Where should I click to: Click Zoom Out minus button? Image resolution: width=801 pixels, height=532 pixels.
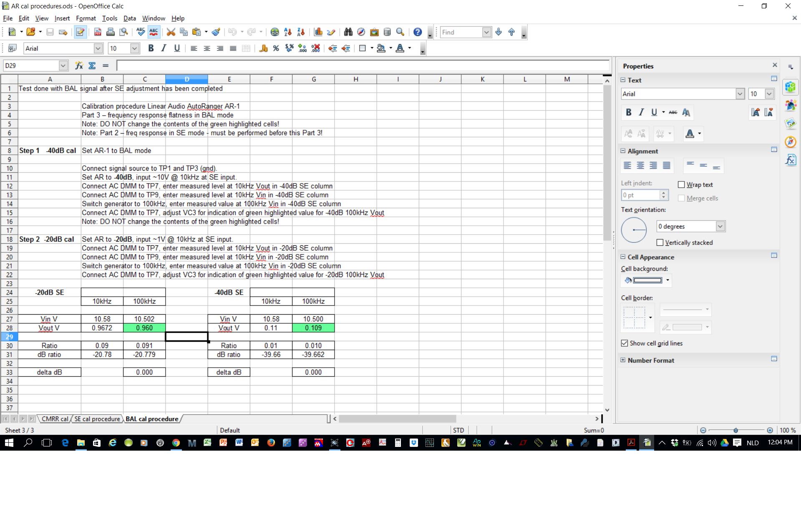tap(703, 430)
